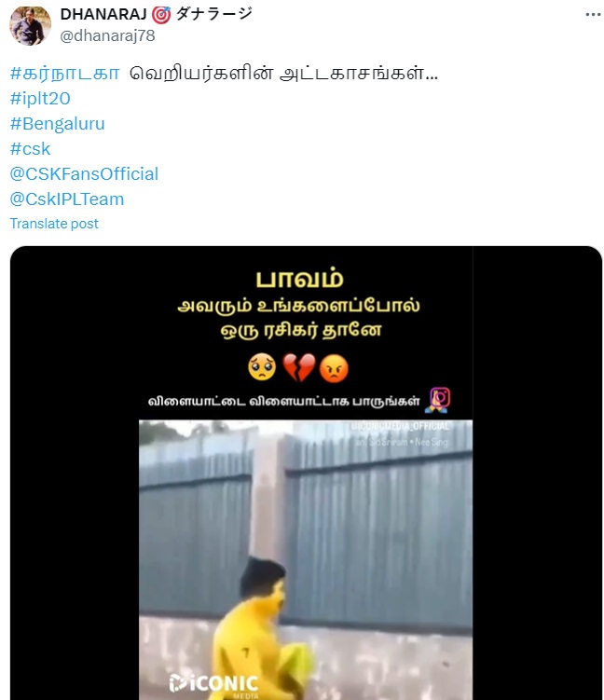Click the பாவம் yellow heading in video
This screenshot has width=604, height=700.
299,279
